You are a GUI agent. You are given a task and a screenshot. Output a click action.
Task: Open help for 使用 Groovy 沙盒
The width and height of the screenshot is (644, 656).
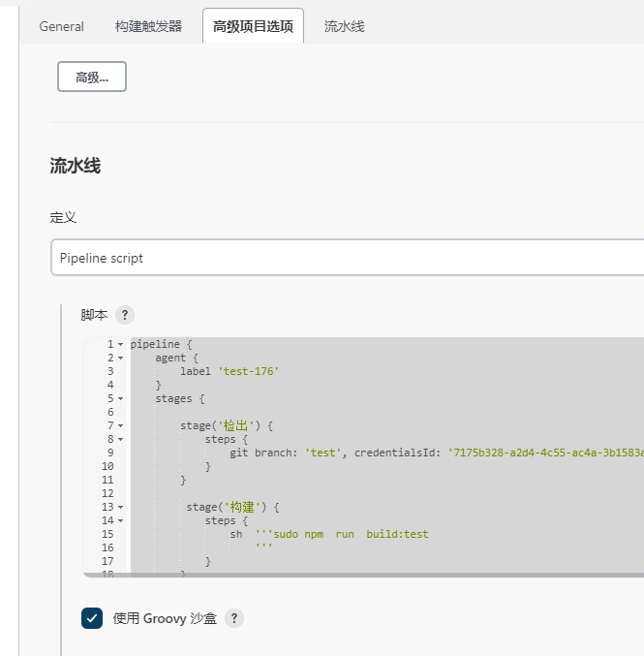point(234,618)
